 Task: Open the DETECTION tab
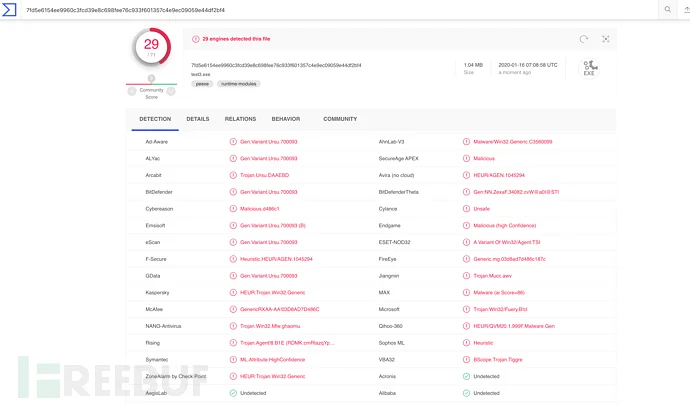(155, 119)
